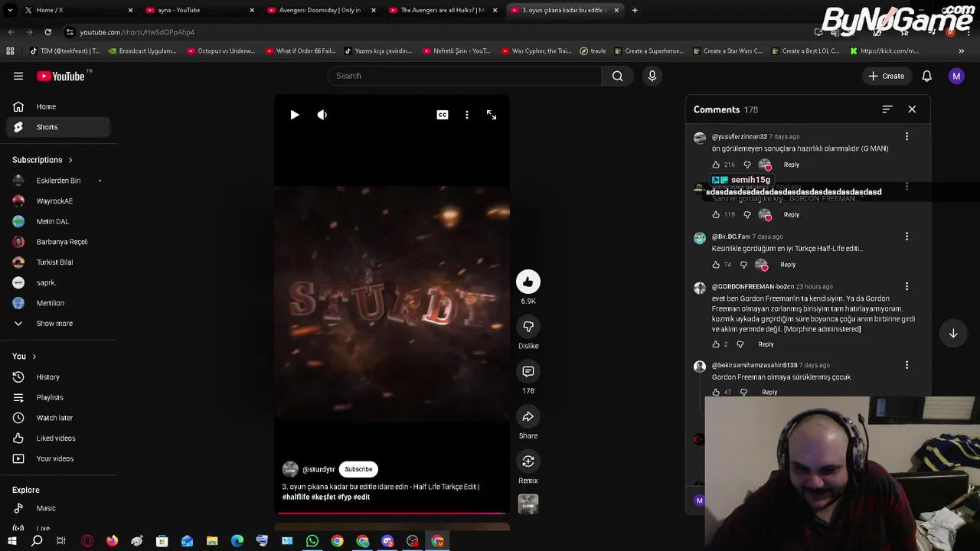Expand Show more subscriptions
Viewport: 980px width, 551px height.
tap(58, 324)
